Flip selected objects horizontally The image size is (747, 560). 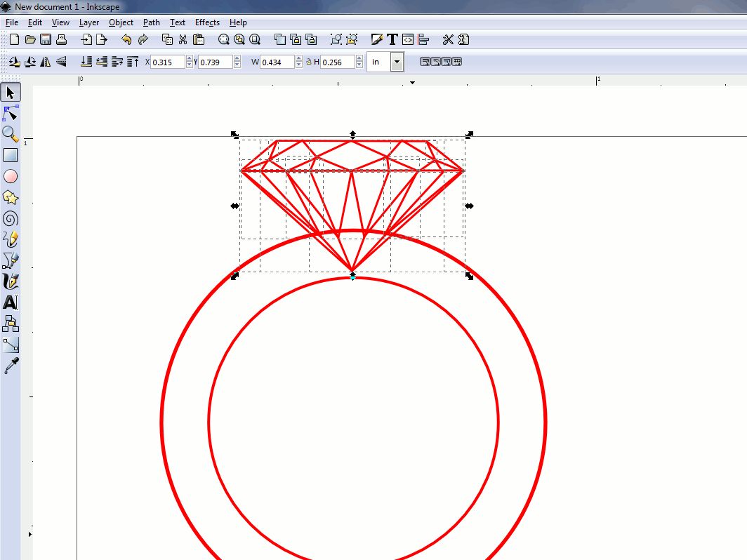click(46, 62)
